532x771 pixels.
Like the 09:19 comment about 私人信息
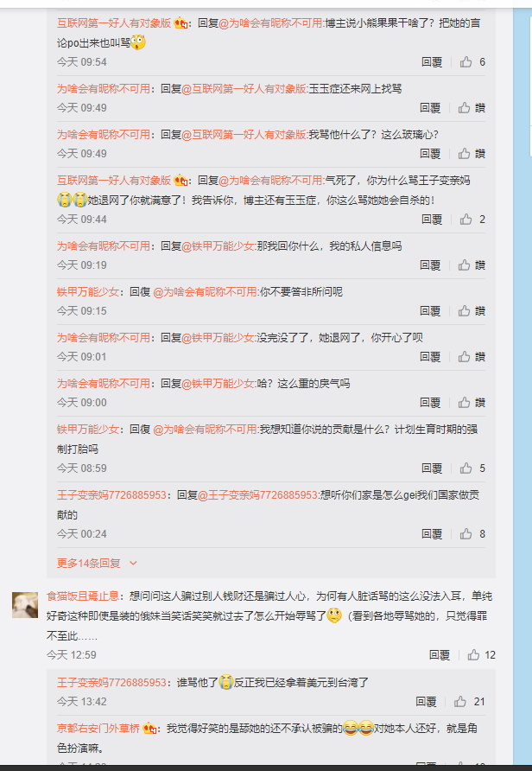(x=472, y=265)
